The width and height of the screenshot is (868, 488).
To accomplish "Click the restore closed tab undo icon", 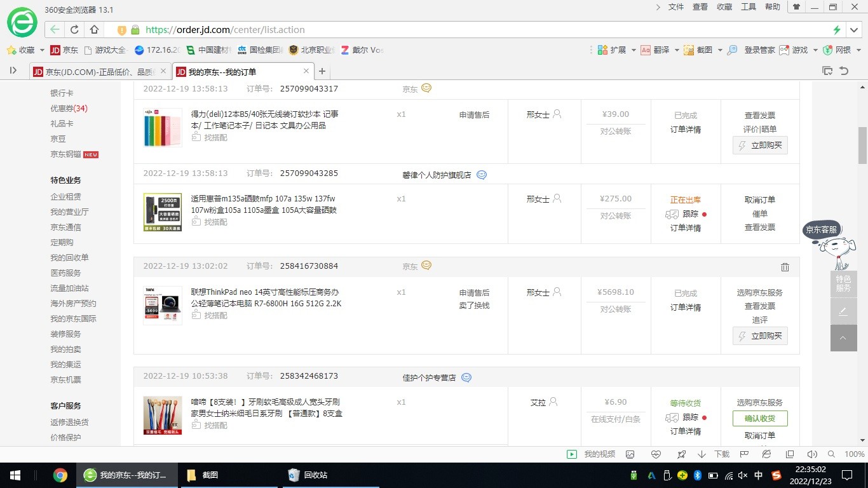I will click(844, 71).
